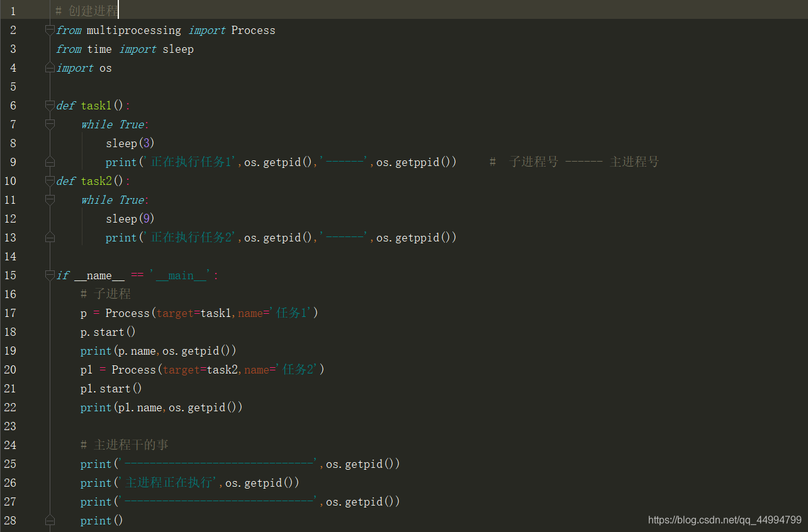808x532 pixels.
Task: Click line number 17 in the gutter
Action: tap(10, 313)
